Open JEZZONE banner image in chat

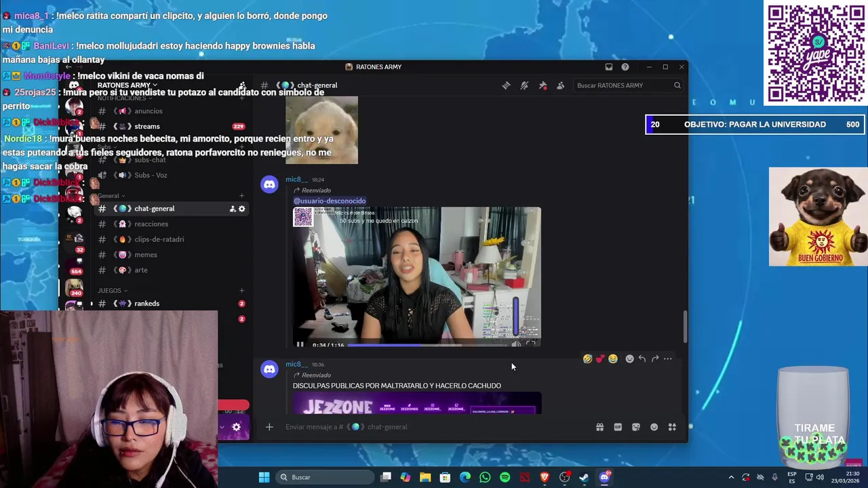417,403
